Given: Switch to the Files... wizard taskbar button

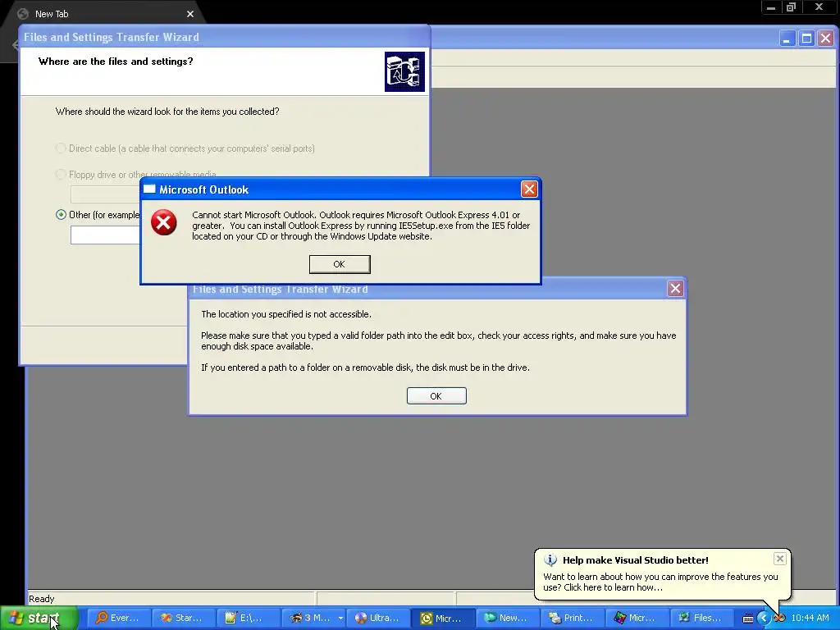Looking at the screenshot, I should click(x=702, y=618).
